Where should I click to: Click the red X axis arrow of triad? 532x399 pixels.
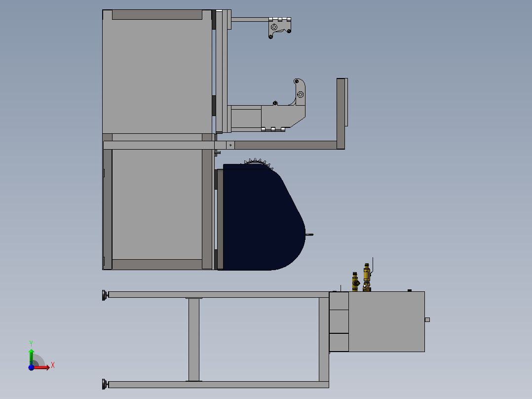[x=42, y=367]
